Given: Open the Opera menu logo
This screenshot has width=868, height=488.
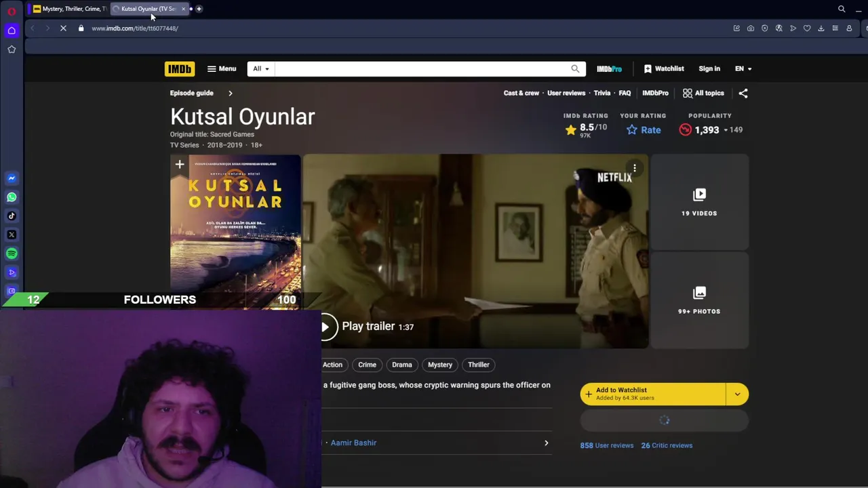Looking at the screenshot, I should pyautogui.click(x=12, y=11).
